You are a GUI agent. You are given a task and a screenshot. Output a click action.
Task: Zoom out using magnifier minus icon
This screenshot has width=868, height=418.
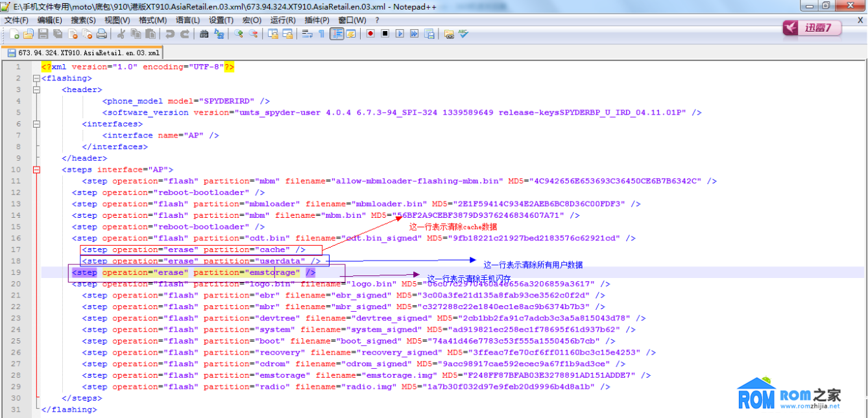253,34
